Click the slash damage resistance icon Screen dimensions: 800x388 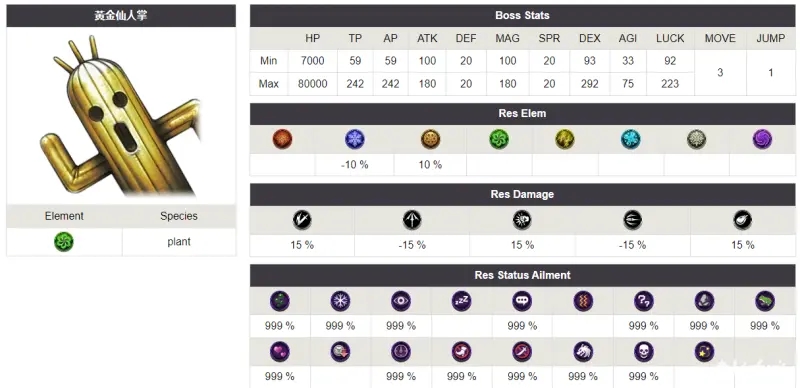pos(302,220)
